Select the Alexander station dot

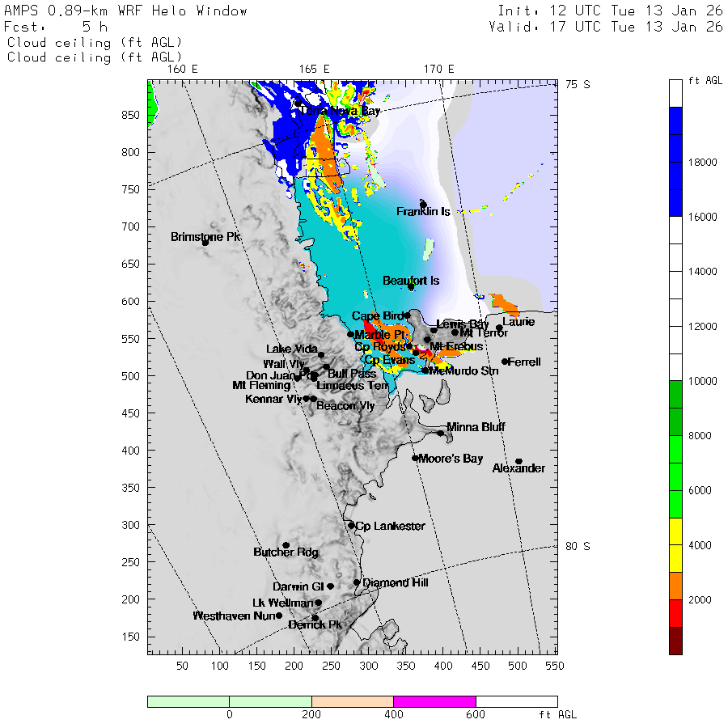[518, 461]
